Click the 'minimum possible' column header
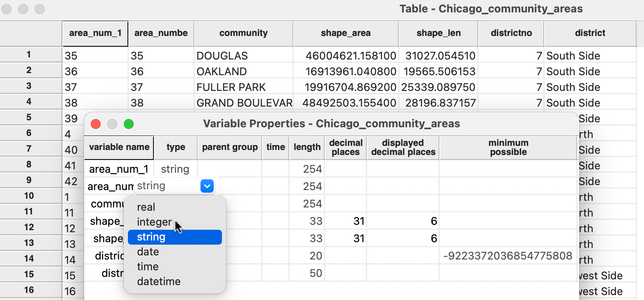 (x=508, y=148)
